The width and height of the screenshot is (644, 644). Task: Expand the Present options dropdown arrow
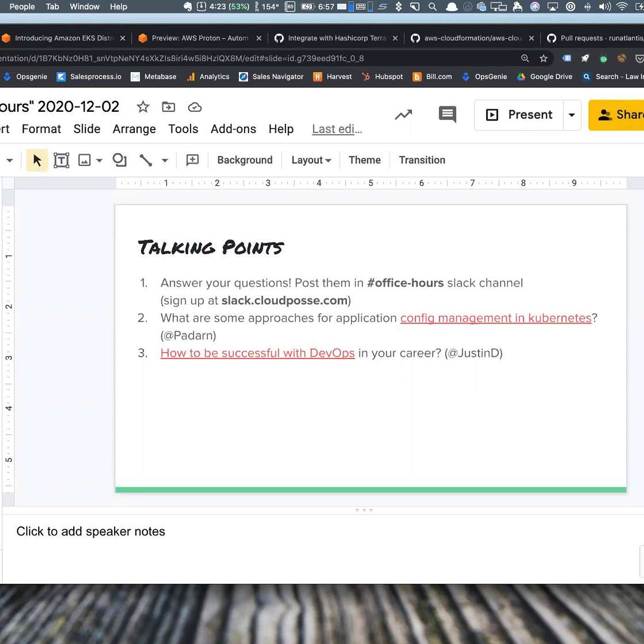coord(572,115)
